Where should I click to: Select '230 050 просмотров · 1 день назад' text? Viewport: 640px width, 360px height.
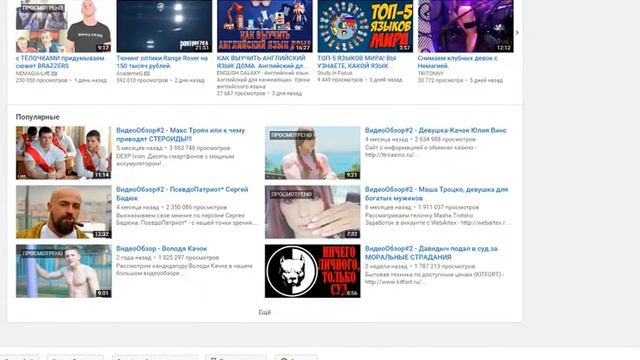coord(61,80)
